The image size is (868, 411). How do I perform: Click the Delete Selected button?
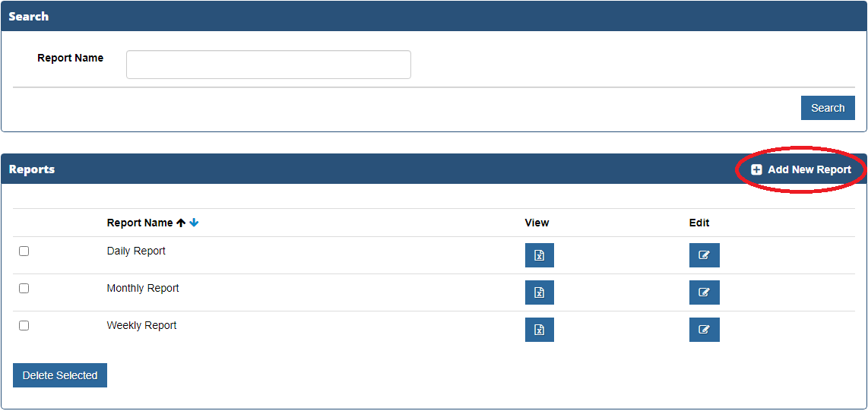pos(60,375)
